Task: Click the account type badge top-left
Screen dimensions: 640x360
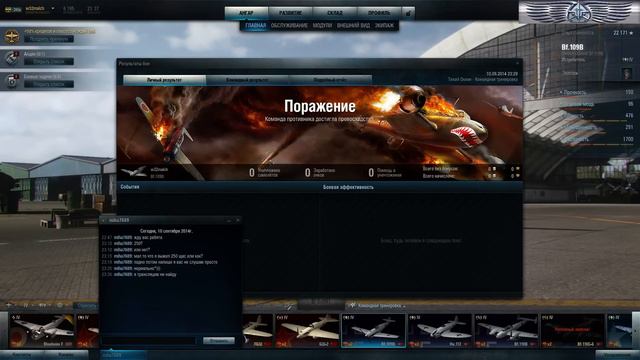Action: [13, 9]
